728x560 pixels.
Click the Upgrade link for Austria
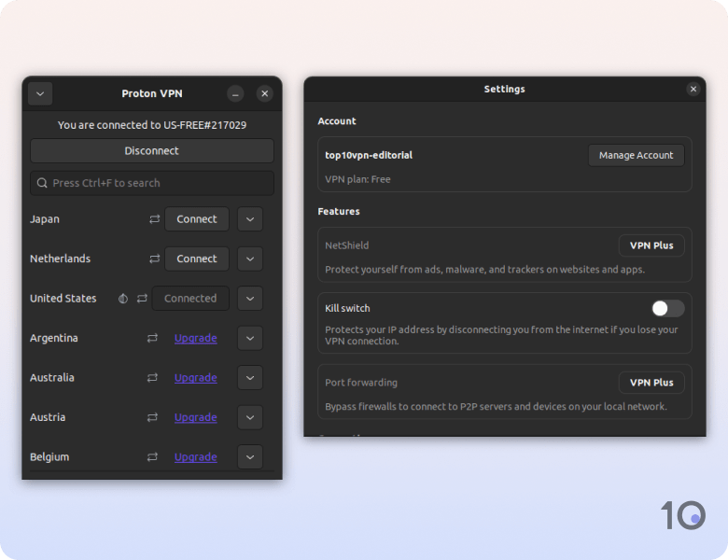195,417
